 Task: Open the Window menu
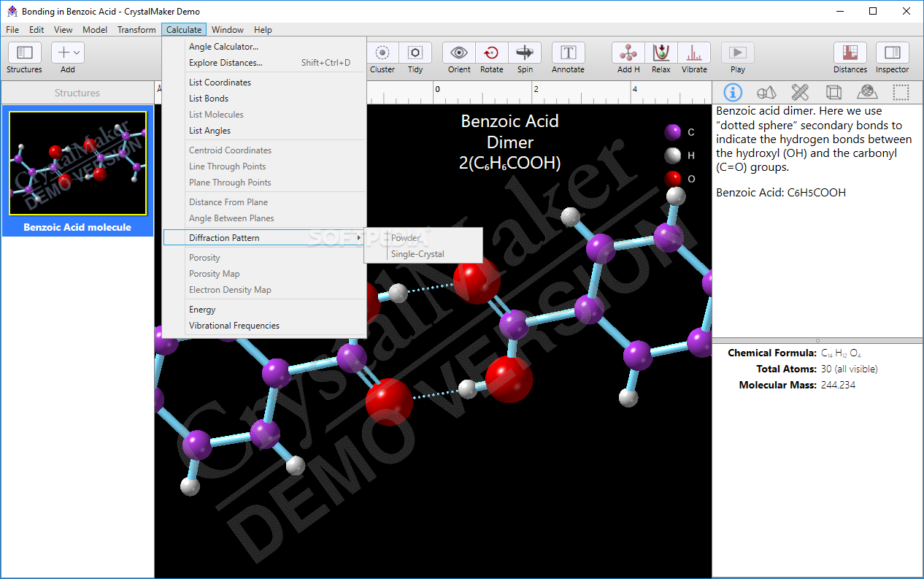pos(228,30)
